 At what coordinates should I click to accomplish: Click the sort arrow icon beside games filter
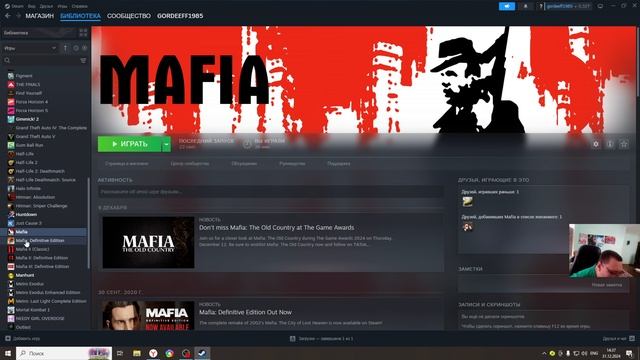point(65,48)
